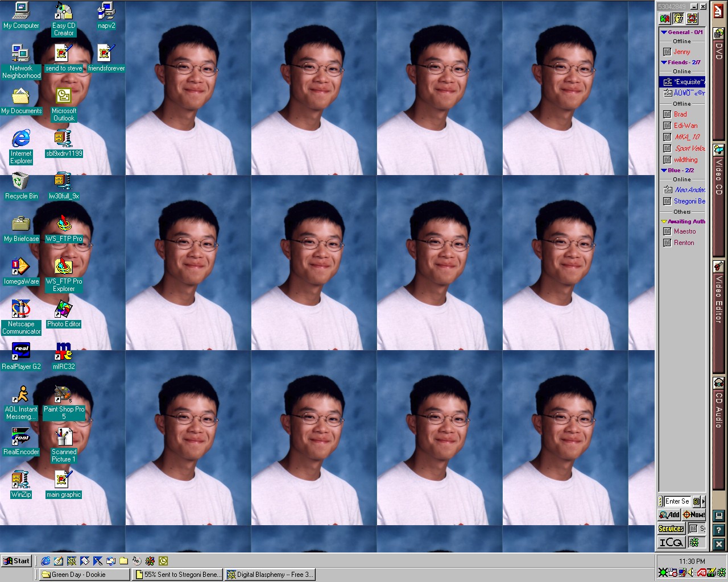Select the contact Renton

(682, 243)
